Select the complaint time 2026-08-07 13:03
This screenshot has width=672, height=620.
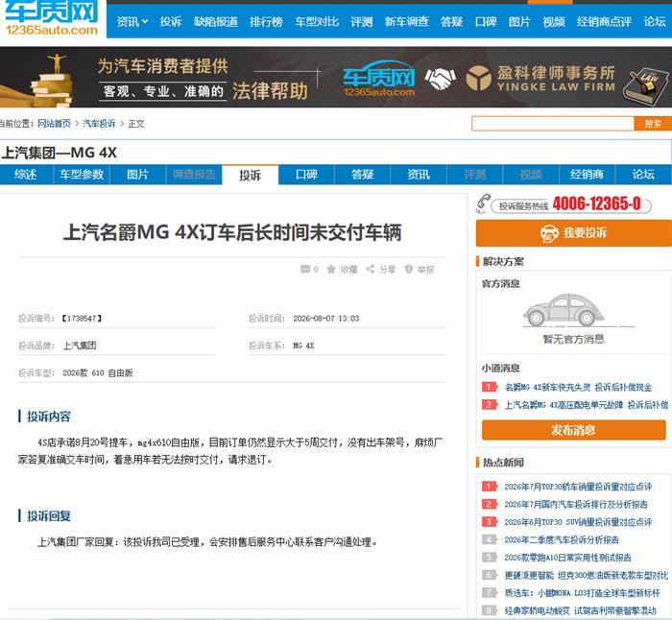pyautogui.click(x=326, y=319)
